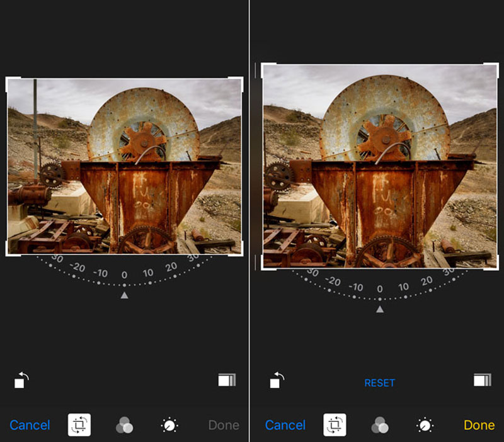504x442 pixels.
Task: Tap RESET in the right screen
Action: pyautogui.click(x=379, y=383)
